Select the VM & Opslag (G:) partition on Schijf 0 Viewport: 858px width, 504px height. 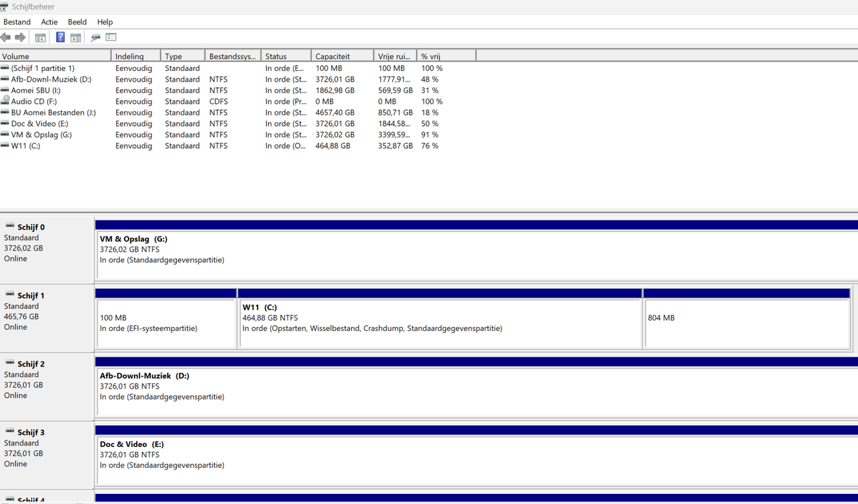pyautogui.click(x=477, y=255)
